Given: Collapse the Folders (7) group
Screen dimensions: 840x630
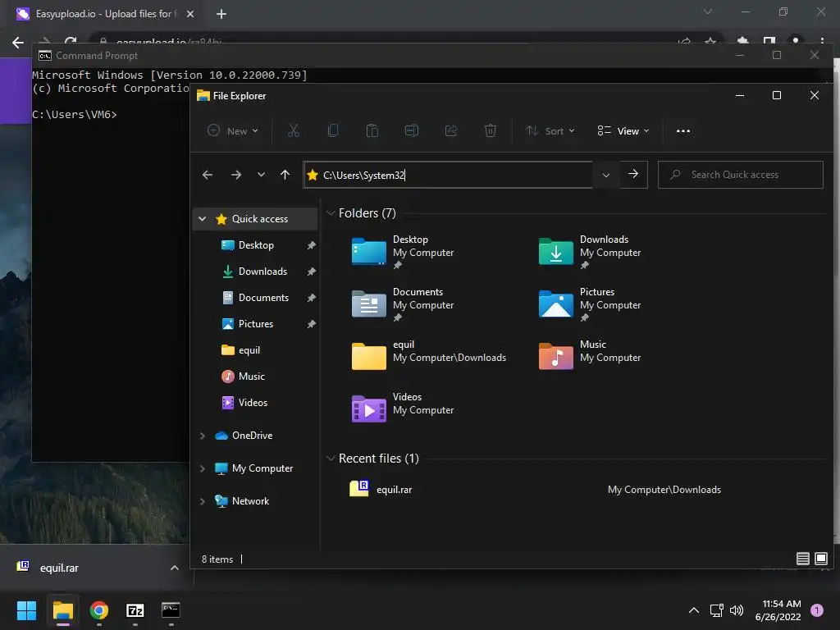Looking at the screenshot, I should coord(331,213).
